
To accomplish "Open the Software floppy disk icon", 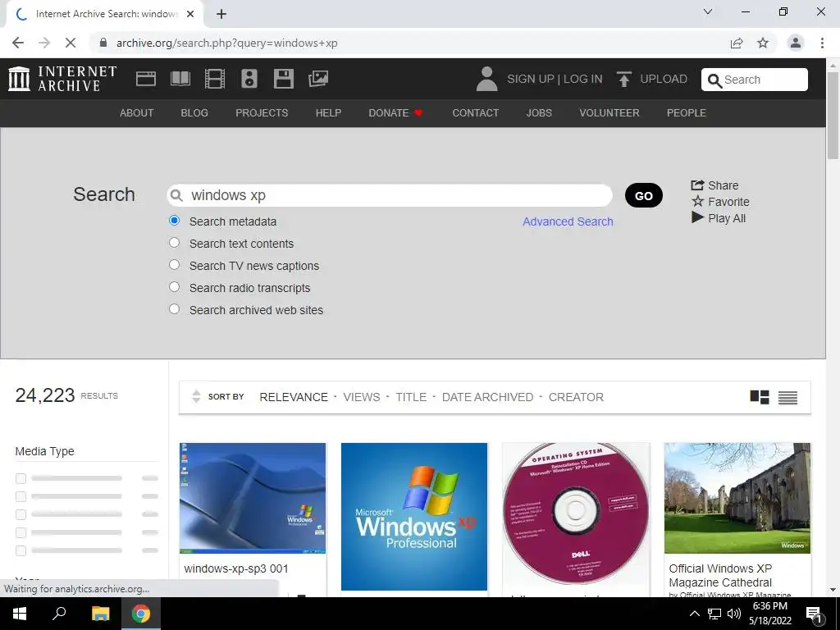I will click(x=283, y=79).
